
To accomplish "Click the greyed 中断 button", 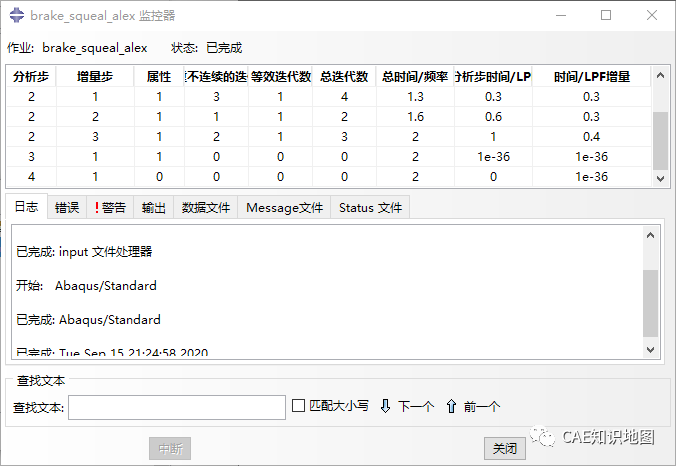I will click(170, 449).
